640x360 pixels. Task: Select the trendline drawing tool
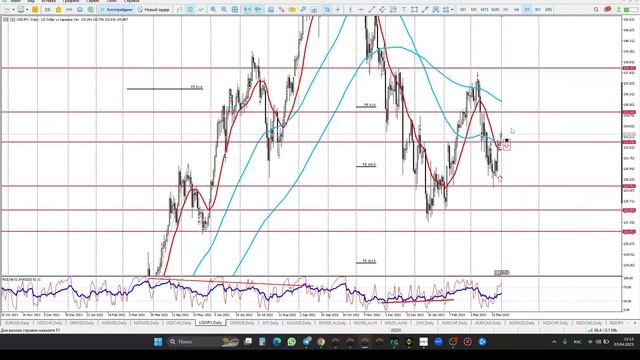[x=371, y=9]
